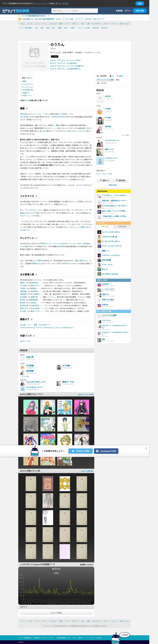The height and width of the screenshot is (644, 158).
Task: Open 16000系 updated article
Action: coord(105,284)
